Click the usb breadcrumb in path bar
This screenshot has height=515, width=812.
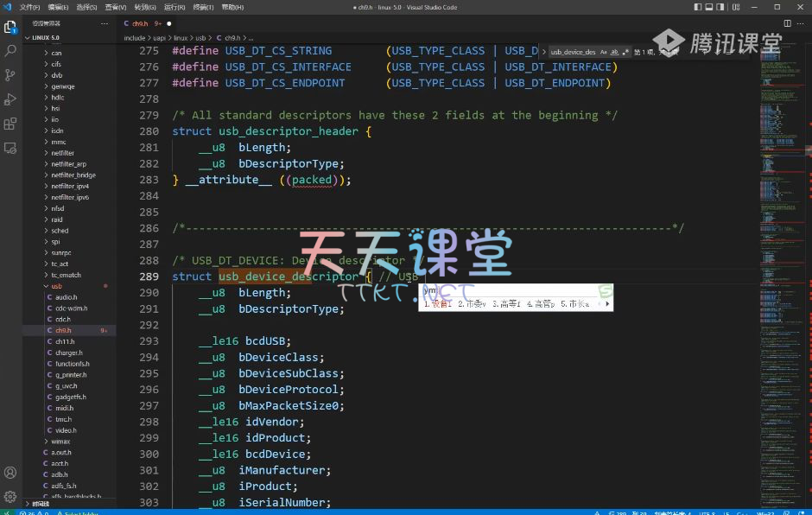200,38
